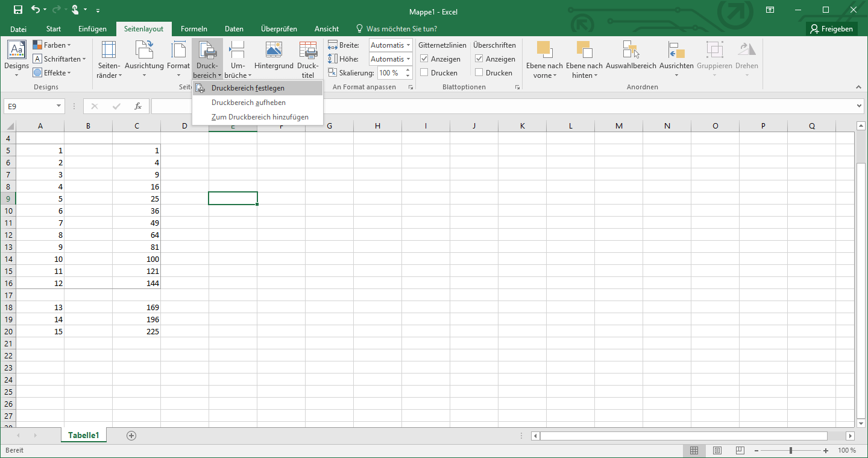This screenshot has height=458, width=868.
Task: Undo the last action
Action: click(36, 10)
